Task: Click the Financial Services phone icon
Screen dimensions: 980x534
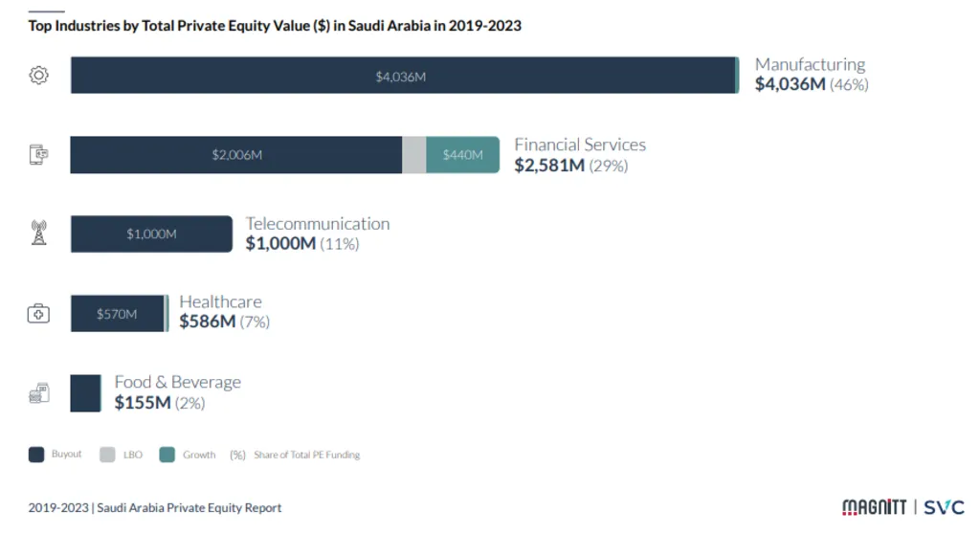Action: pyautogui.click(x=38, y=154)
